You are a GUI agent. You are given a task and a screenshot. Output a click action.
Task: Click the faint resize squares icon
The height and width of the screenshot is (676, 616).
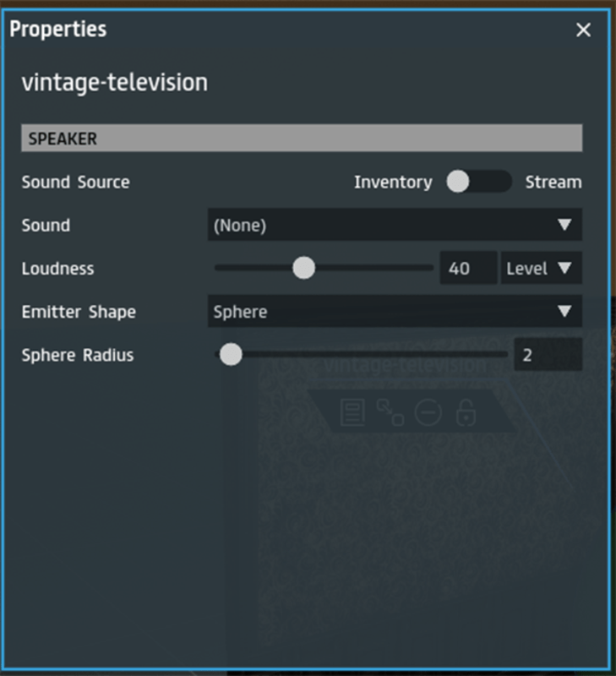tap(390, 412)
